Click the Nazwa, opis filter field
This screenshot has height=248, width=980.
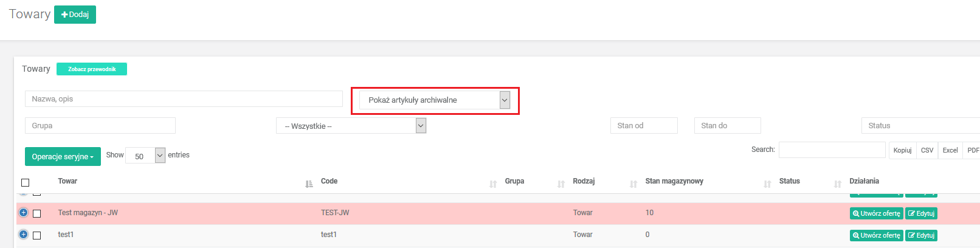(x=184, y=99)
